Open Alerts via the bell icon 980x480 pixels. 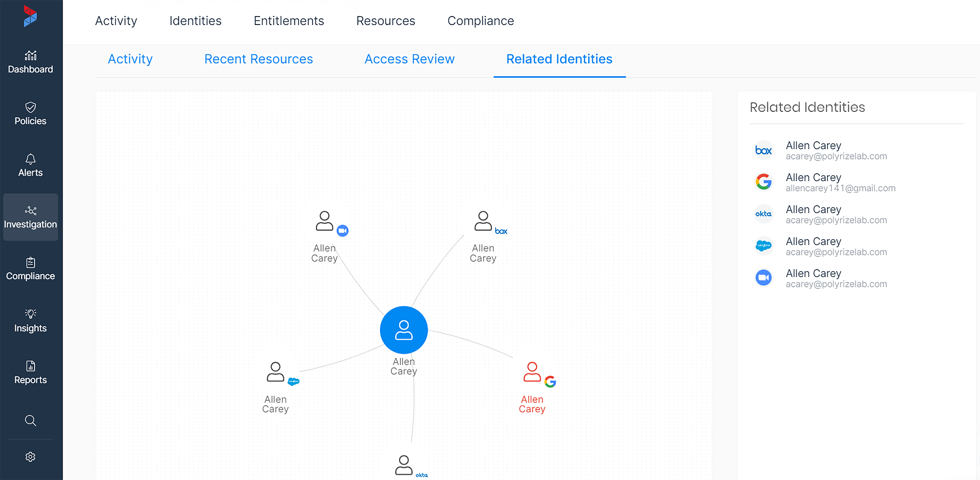click(30, 165)
